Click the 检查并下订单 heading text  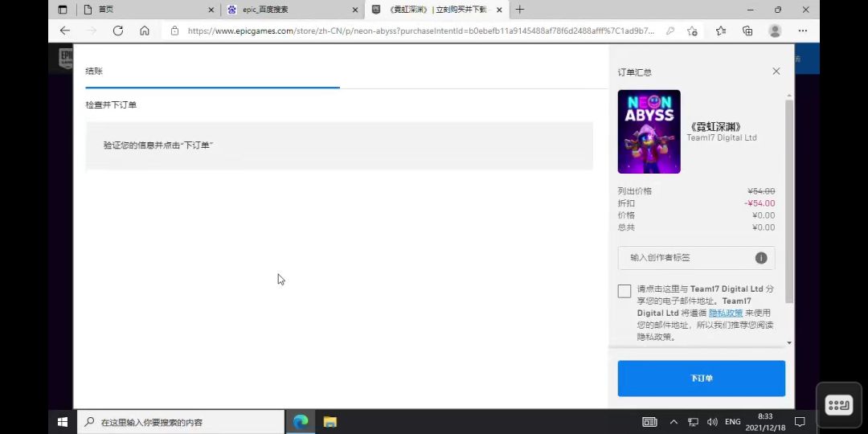tap(111, 104)
